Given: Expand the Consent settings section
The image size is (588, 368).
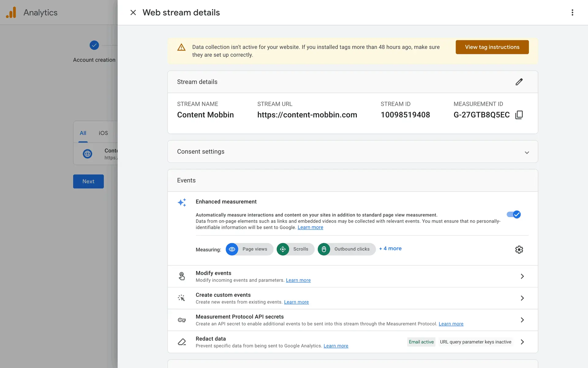Looking at the screenshot, I should pyautogui.click(x=526, y=152).
